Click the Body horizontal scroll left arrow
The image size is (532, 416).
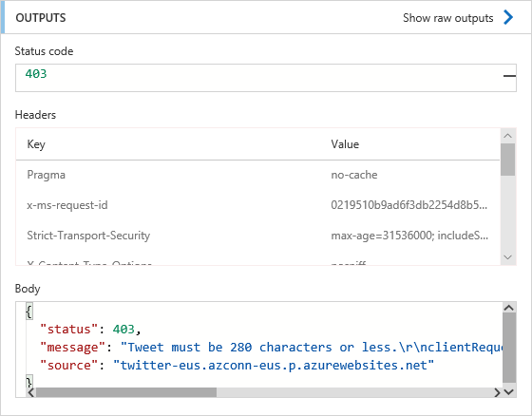coord(30,392)
